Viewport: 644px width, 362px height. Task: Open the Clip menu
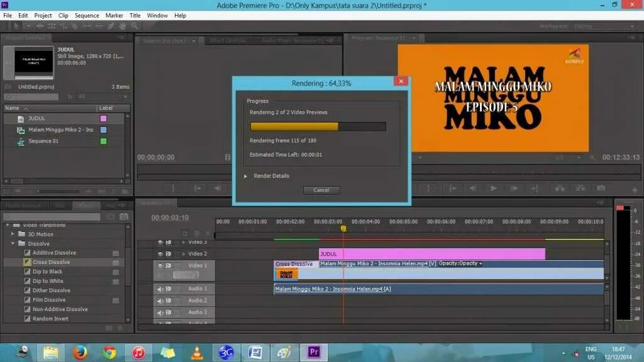point(64,16)
